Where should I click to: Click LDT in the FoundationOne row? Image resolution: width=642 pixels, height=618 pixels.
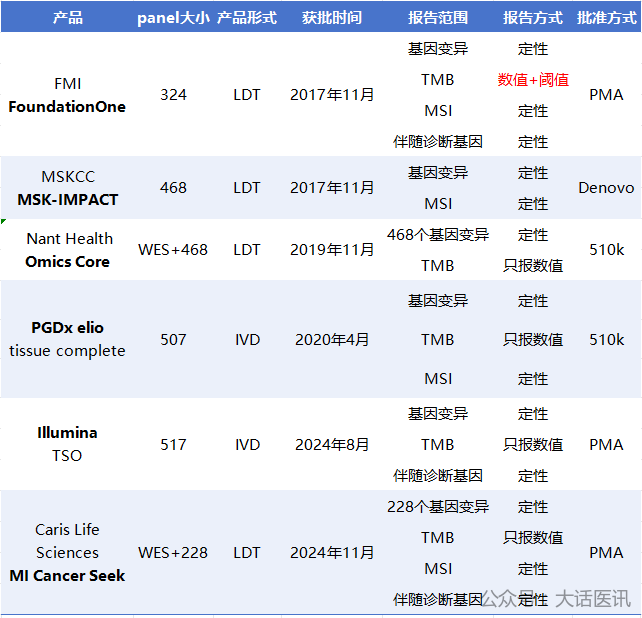pyautogui.click(x=247, y=95)
